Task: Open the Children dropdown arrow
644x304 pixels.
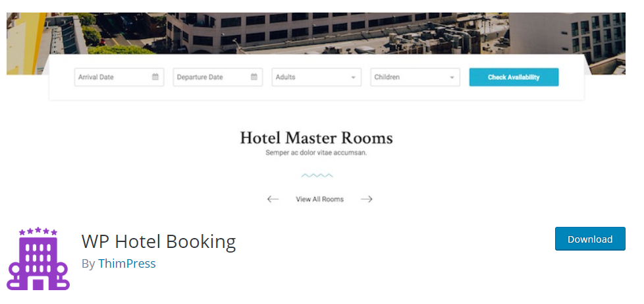Action: (452, 77)
